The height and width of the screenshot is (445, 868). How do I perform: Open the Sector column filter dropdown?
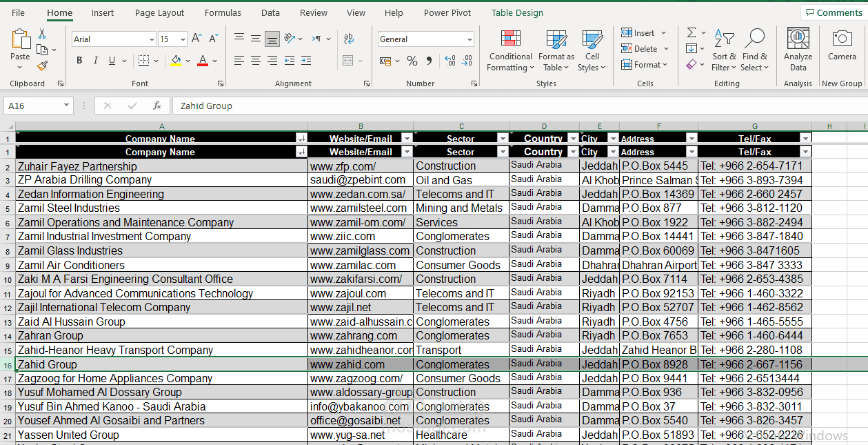coord(503,152)
